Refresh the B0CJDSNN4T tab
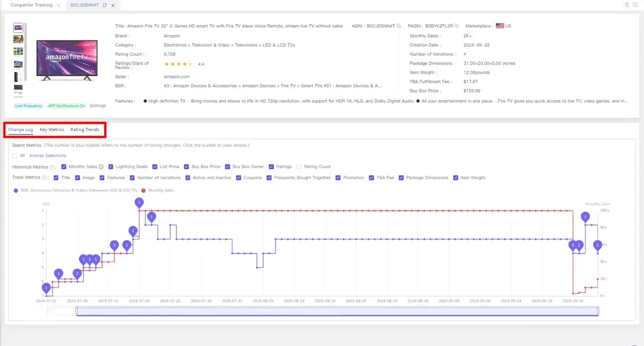The width and height of the screenshot is (644, 346). pyautogui.click(x=105, y=5)
